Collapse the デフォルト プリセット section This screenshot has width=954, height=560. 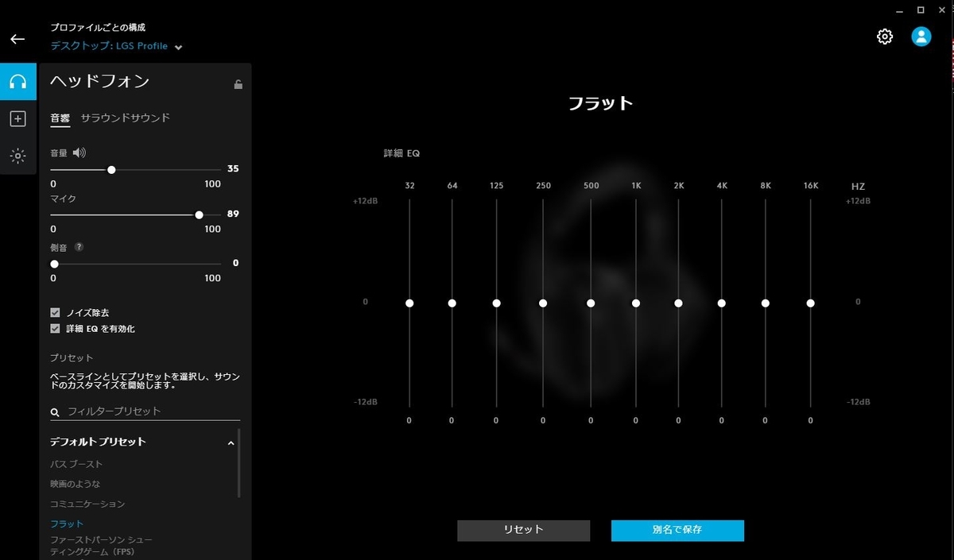[x=231, y=443]
